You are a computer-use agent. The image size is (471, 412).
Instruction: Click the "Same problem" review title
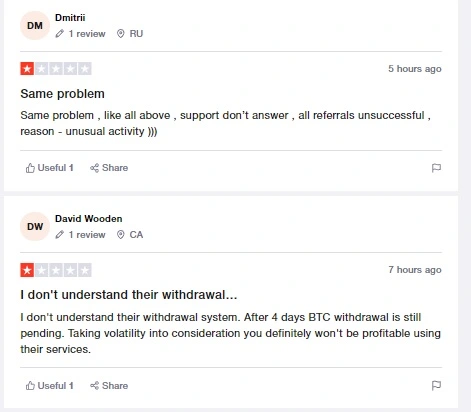62,94
